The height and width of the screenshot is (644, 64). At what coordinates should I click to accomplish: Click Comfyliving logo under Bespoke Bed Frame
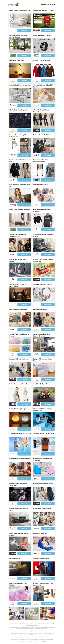[x=13, y=105]
